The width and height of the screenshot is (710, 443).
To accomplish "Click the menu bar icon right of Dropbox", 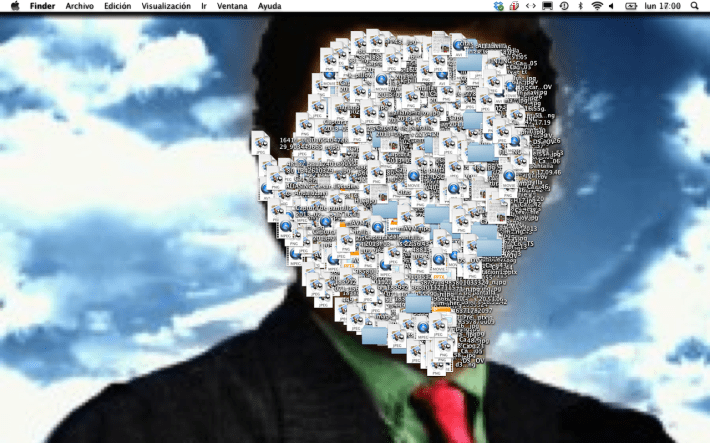I will (x=514, y=6).
